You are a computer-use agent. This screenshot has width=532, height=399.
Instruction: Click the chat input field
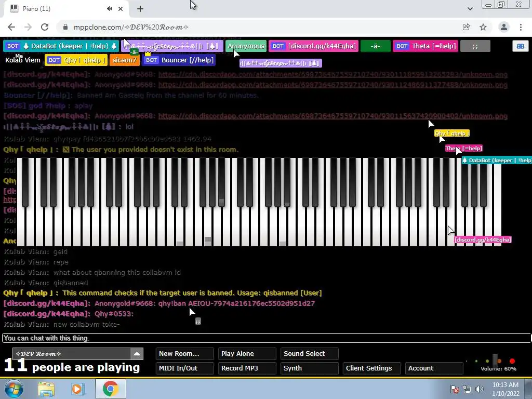coord(266,338)
